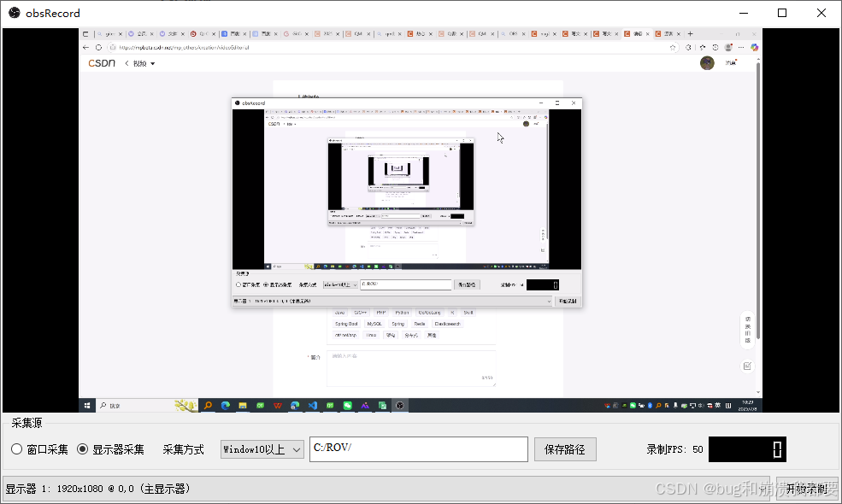Maximize the obsRecord window
This screenshot has height=504, width=842.
point(782,13)
